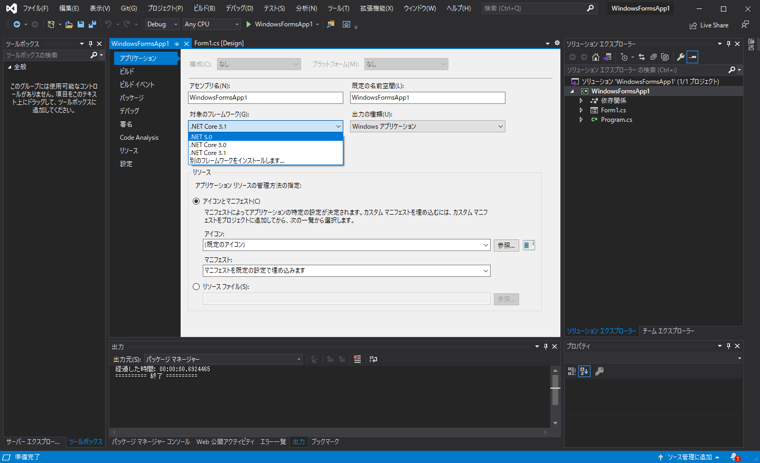
Task: Click the ソース管理に追加 status bar button
Action: point(688,457)
